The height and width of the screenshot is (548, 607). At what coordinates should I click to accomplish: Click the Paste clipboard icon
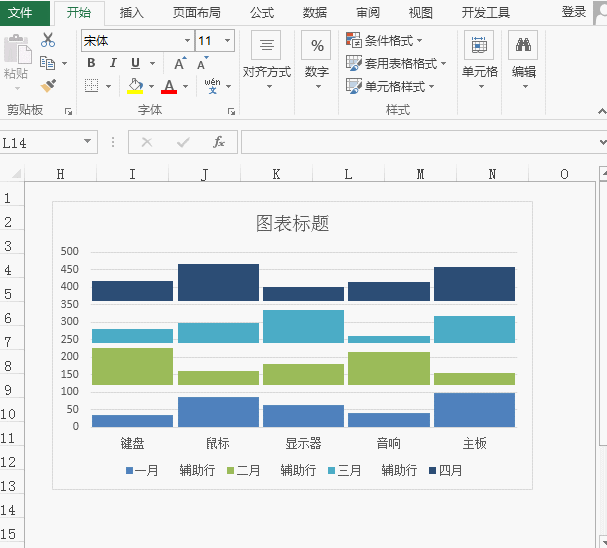coord(17,49)
